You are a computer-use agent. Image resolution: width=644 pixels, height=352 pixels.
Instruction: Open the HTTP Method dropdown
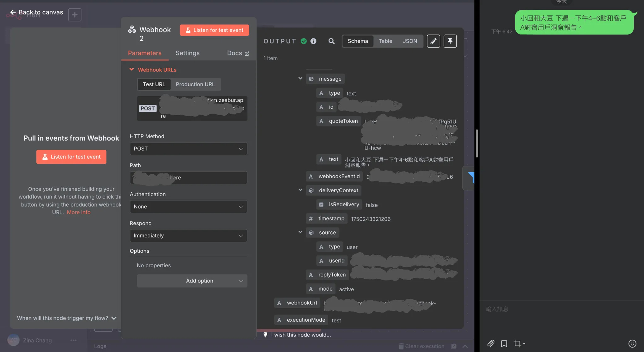(x=188, y=149)
